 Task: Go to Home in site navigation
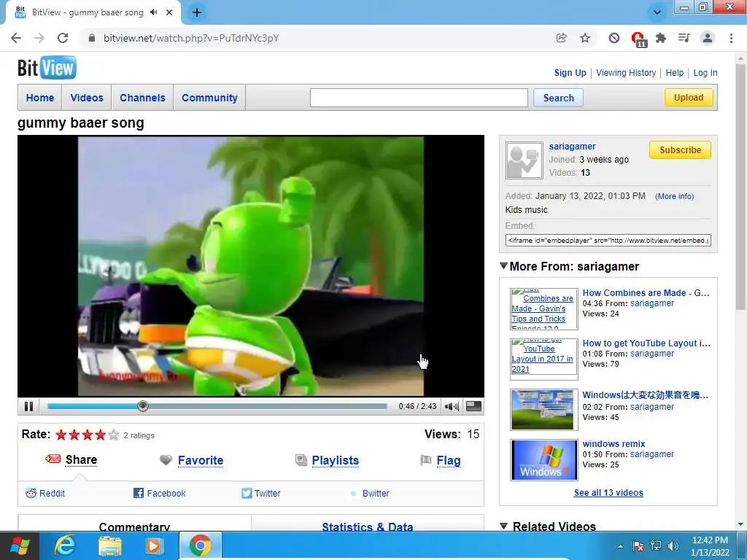[x=40, y=98]
